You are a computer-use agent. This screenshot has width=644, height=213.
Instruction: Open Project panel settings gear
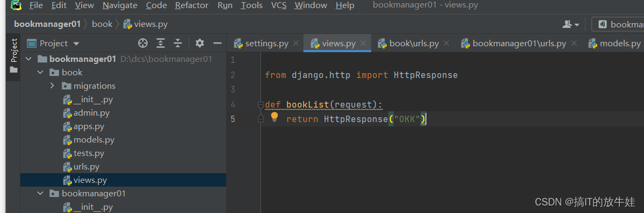[200, 43]
